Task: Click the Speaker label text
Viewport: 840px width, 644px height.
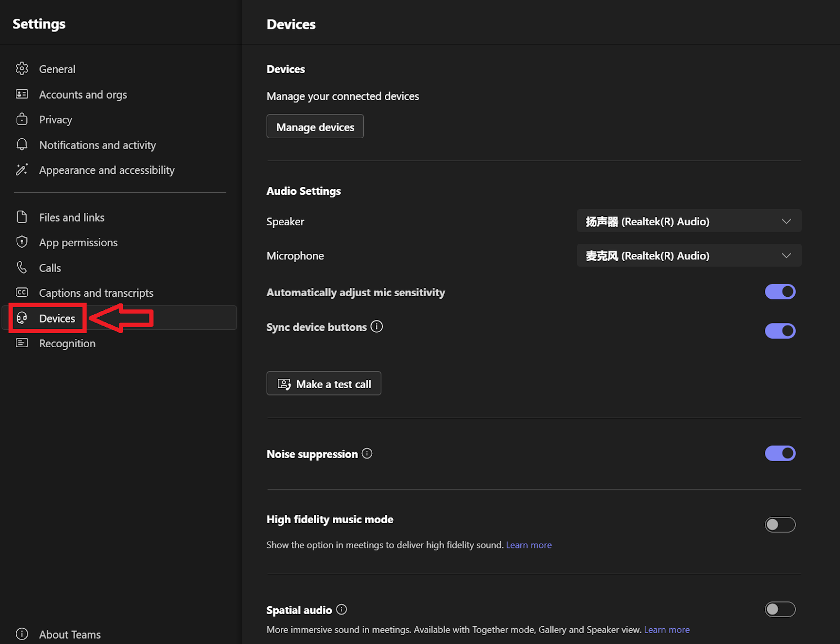Action: [285, 222]
